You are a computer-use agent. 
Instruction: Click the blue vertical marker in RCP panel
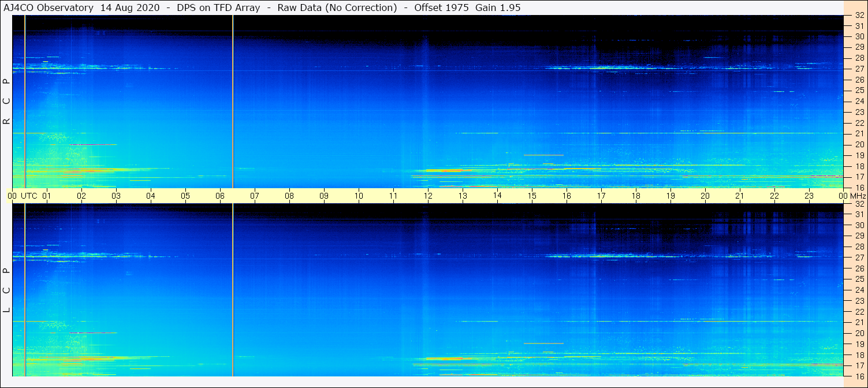(25, 102)
